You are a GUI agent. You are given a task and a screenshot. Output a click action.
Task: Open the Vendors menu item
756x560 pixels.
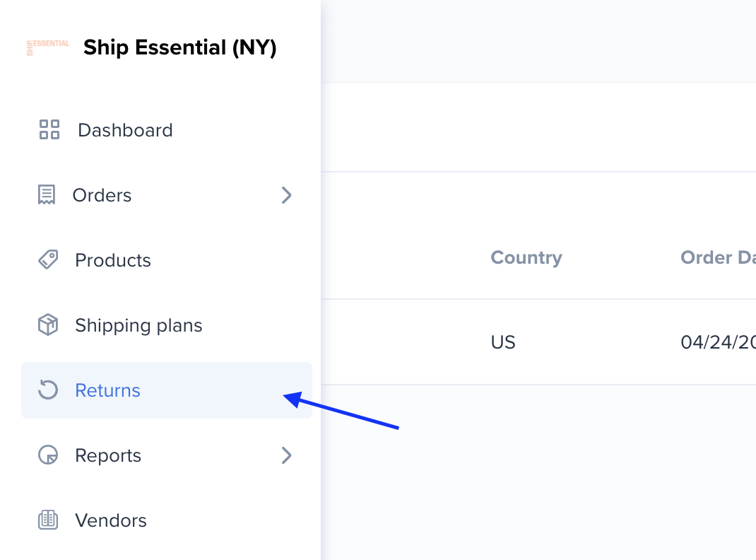(167, 520)
